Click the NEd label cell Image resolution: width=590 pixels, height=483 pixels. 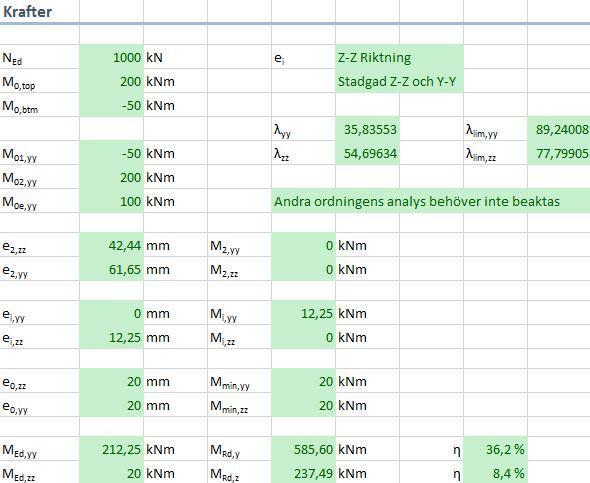click(x=40, y=57)
